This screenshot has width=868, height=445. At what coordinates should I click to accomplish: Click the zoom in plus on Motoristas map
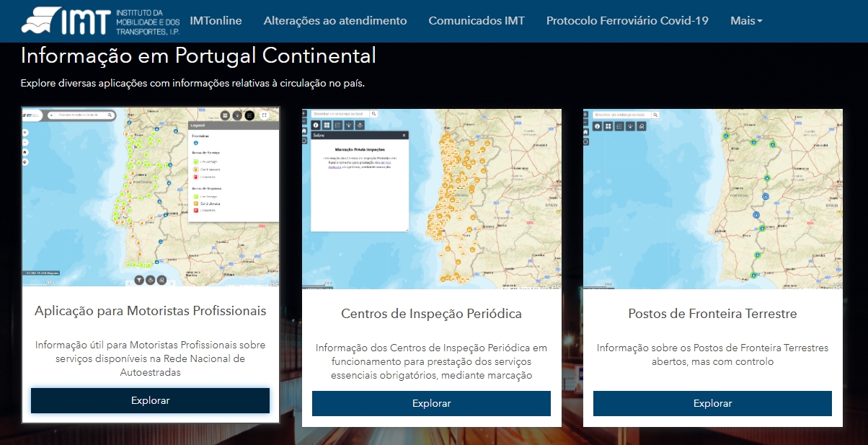pyautogui.click(x=25, y=133)
